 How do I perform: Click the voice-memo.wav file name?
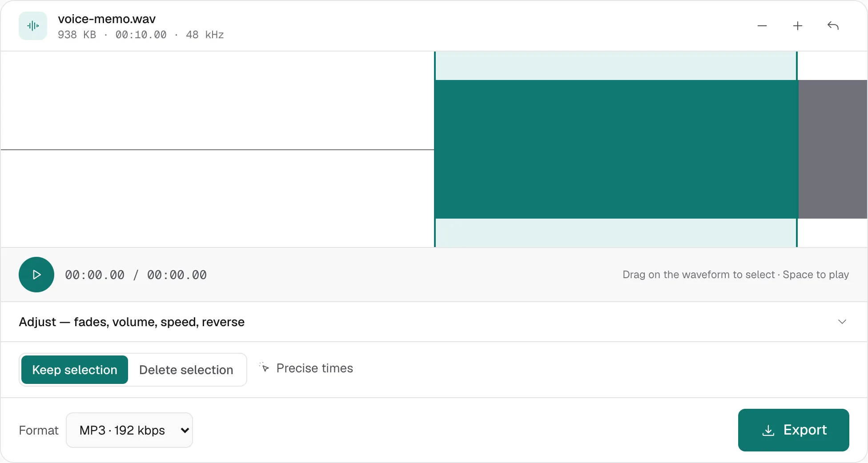tap(107, 19)
